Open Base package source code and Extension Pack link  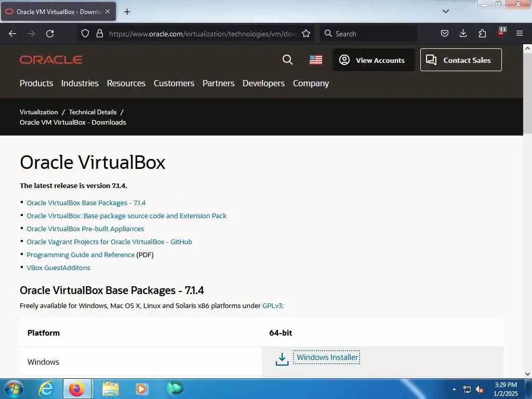click(x=127, y=216)
